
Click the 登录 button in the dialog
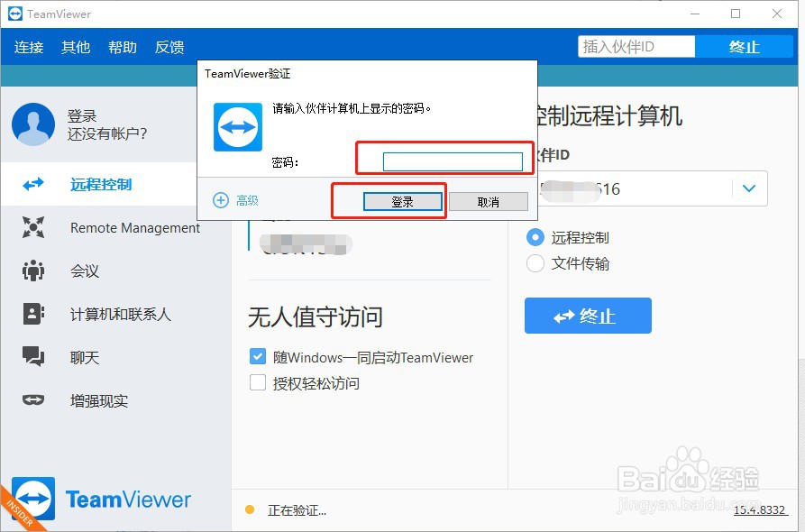(401, 202)
